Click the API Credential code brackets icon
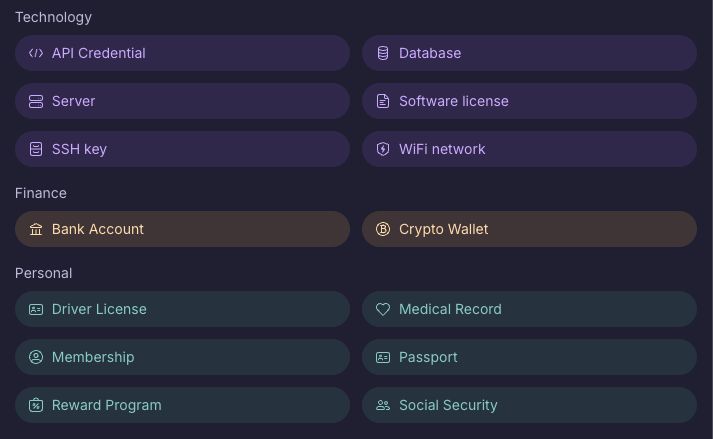Image resolution: width=713 pixels, height=439 pixels. click(x=36, y=53)
